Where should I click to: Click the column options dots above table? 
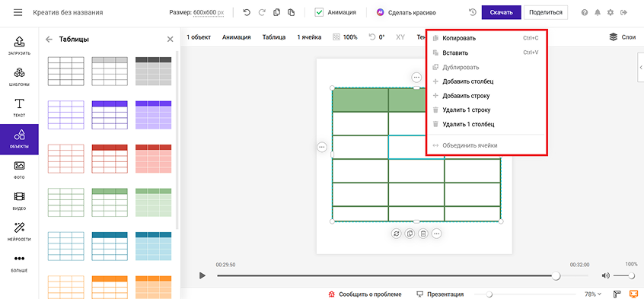pyautogui.click(x=416, y=77)
